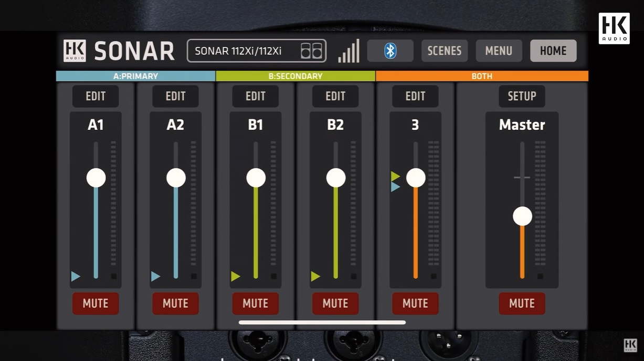
Task: Mute channel A1
Action: coord(96,303)
